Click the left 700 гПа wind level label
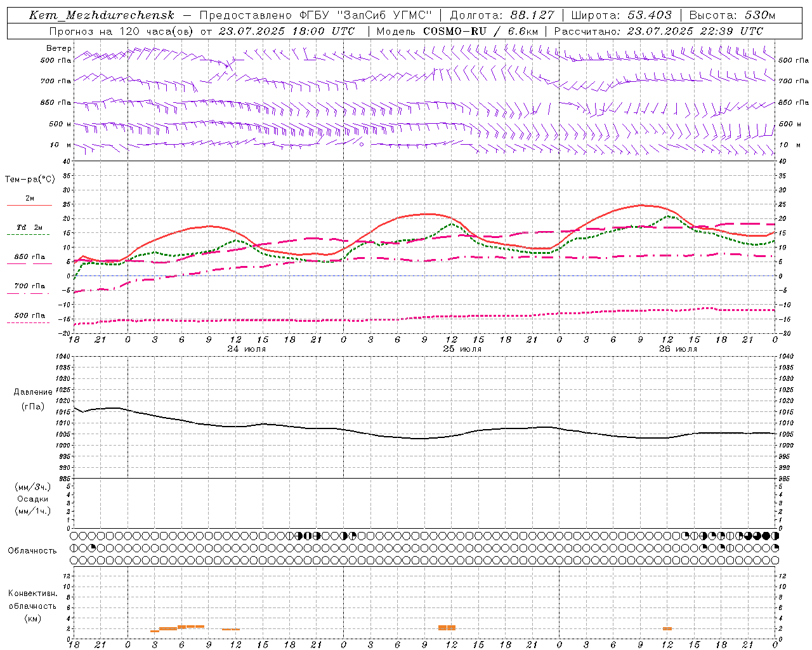Screen dimensions: 812x650 (56, 81)
